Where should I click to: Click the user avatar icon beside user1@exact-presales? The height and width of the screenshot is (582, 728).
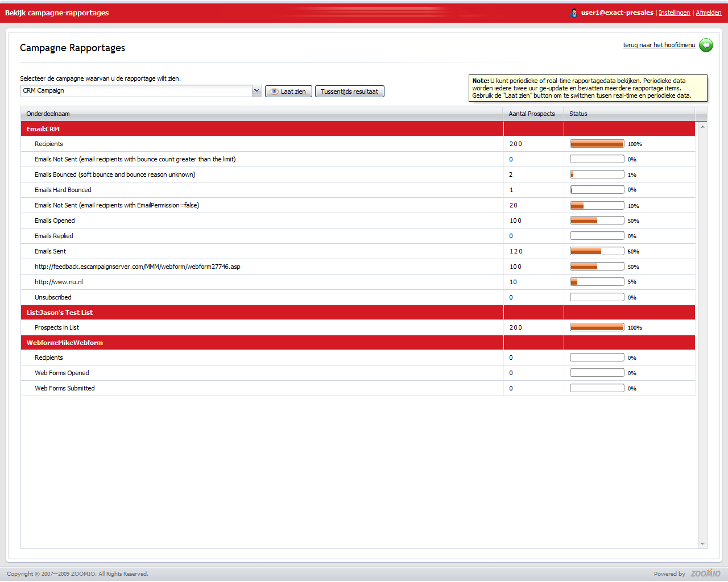coord(573,13)
